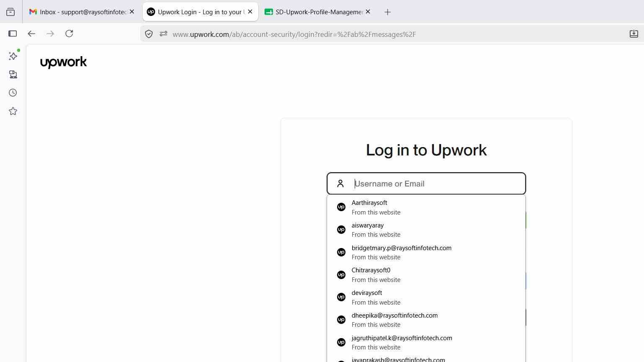644x362 pixels.
Task: Choose bridgetmary.p@raysoftinfotech.com saved login
Action: click(x=426, y=252)
